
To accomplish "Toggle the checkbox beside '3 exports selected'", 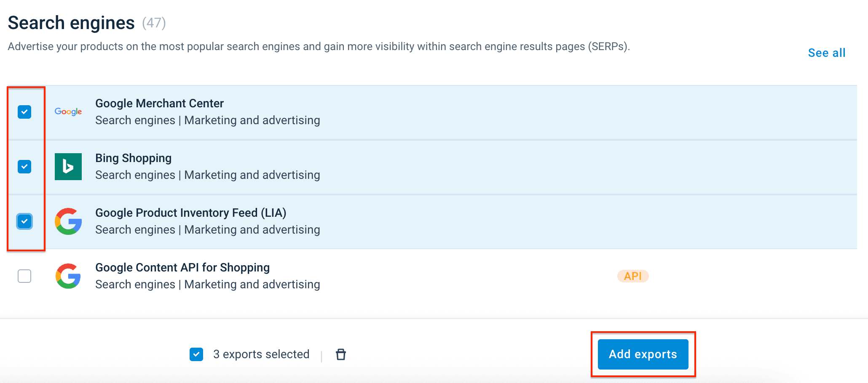I will point(196,354).
